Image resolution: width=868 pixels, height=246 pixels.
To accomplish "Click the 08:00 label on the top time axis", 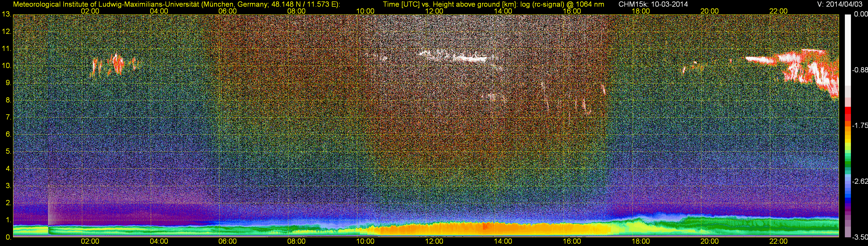I will point(297,11).
